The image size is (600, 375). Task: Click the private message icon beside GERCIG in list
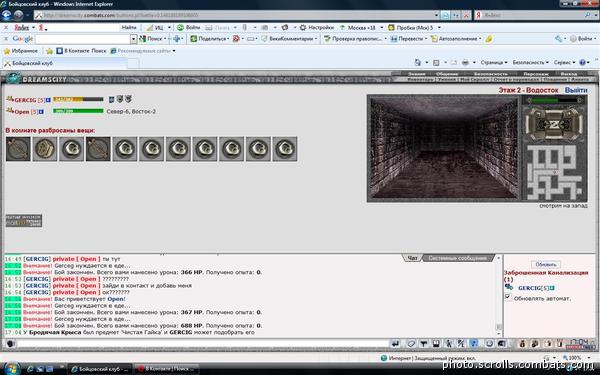(x=509, y=287)
